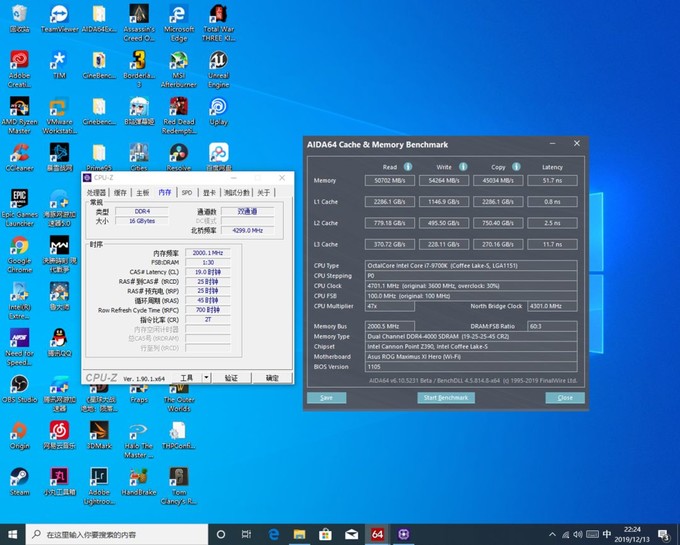
Task: Open the Mail app from the taskbar
Action: tap(351, 534)
